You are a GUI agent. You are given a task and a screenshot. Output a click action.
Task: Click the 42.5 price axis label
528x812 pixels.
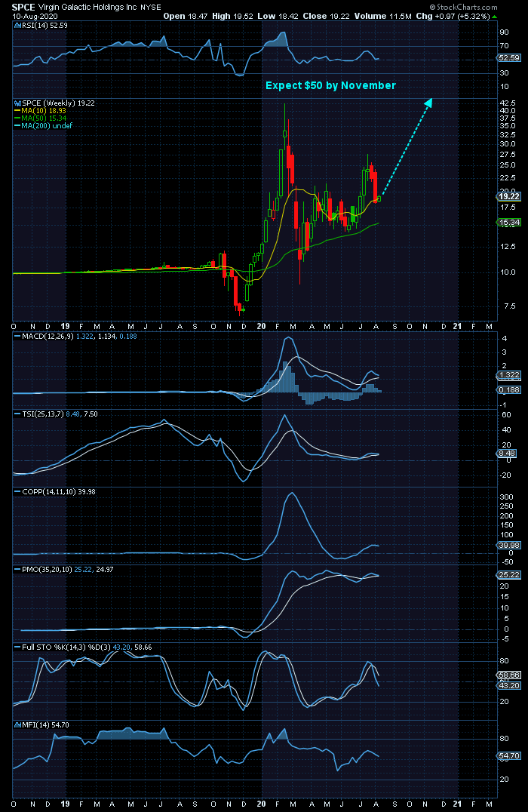pyautogui.click(x=508, y=103)
